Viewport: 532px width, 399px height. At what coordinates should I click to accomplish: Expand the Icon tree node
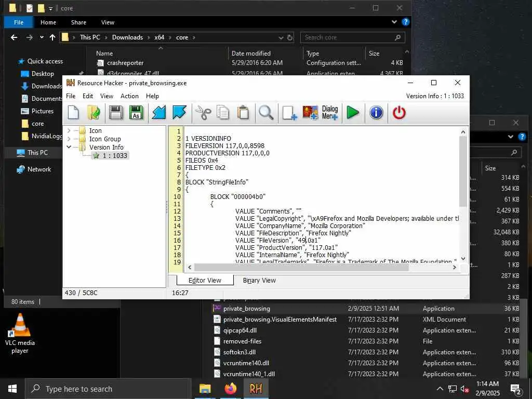pyautogui.click(x=69, y=130)
